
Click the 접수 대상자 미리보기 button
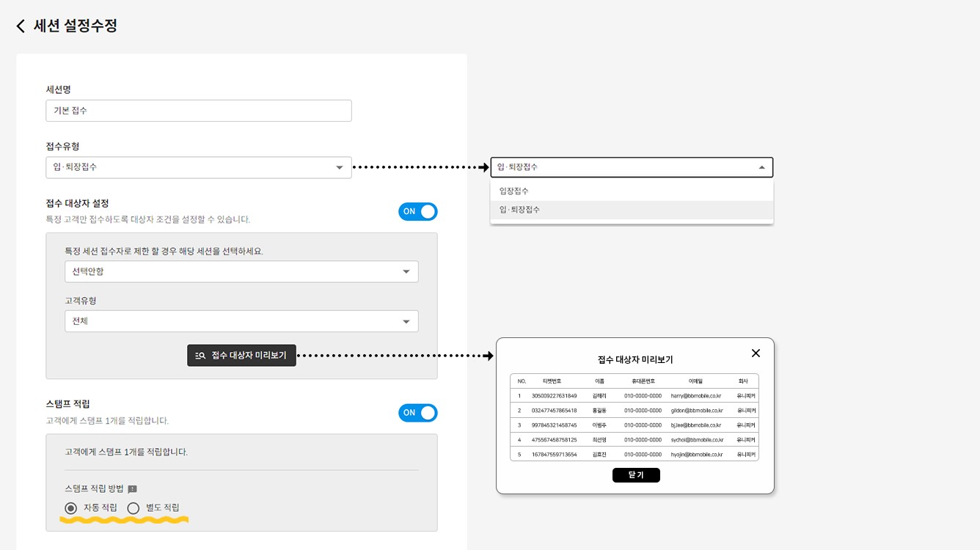pyautogui.click(x=241, y=356)
